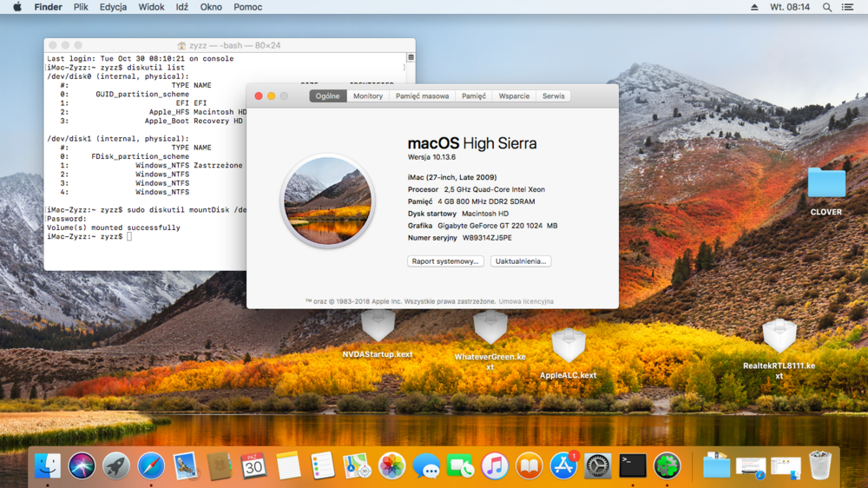This screenshot has height=488, width=868.
Task: Launch System Preferences gear in the Dock
Action: coord(598,466)
